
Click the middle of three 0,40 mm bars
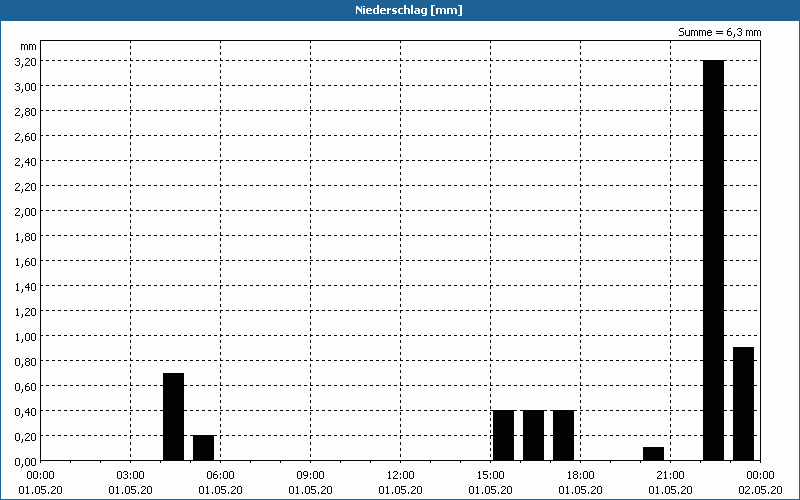(534, 435)
